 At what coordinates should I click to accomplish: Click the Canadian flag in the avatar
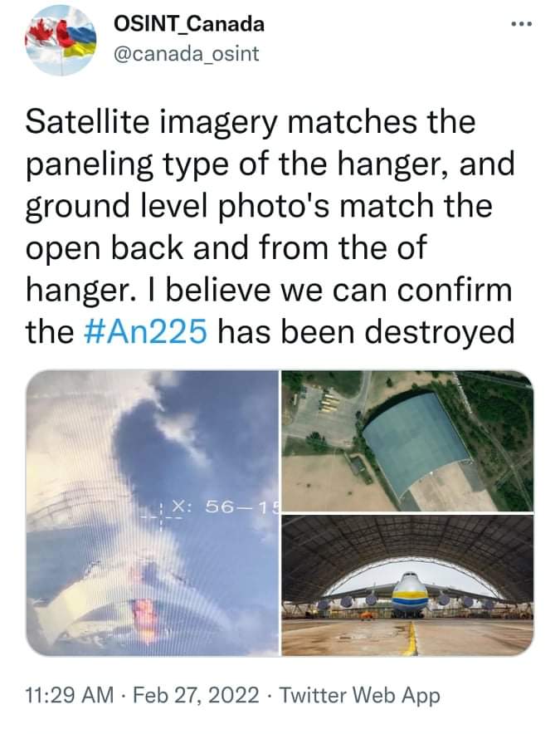pos(42,32)
